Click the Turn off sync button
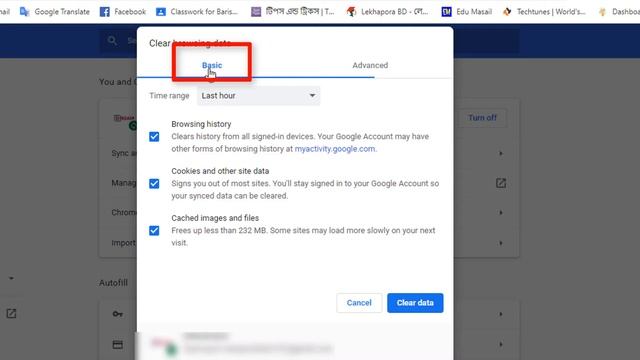Viewport: 640px width, 360px height. pos(482,118)
